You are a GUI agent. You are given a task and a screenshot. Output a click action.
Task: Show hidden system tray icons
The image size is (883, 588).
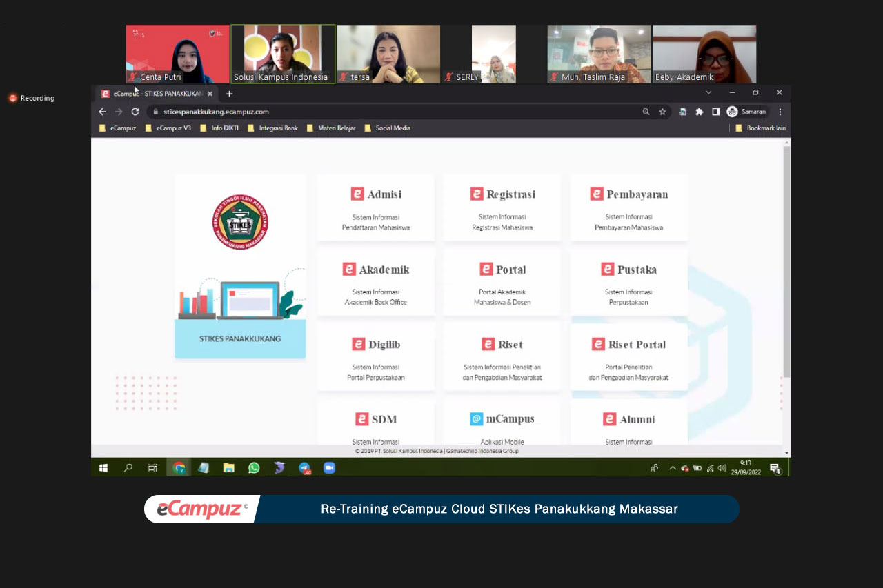pyautogui.click(x=673, y=467)
